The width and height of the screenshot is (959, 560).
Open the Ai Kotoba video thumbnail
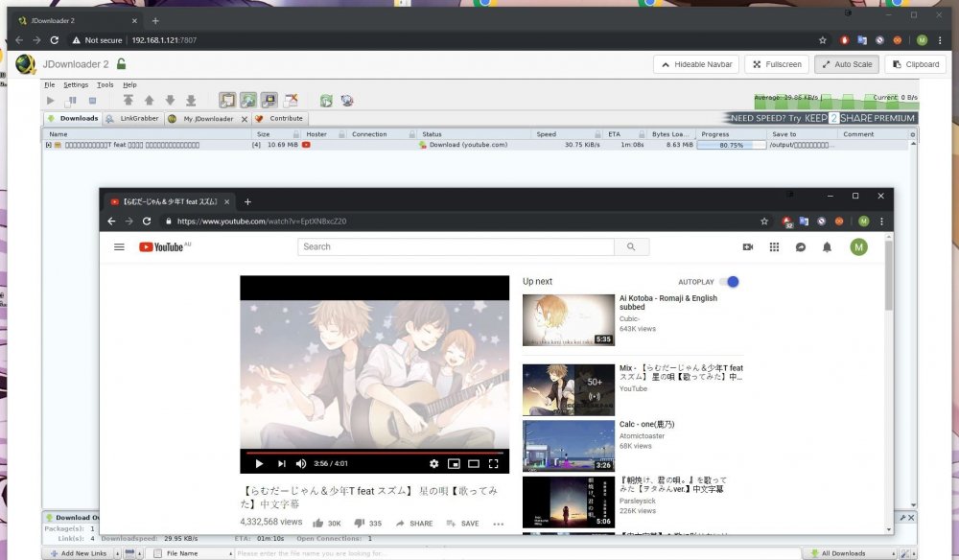pos(568,320)
